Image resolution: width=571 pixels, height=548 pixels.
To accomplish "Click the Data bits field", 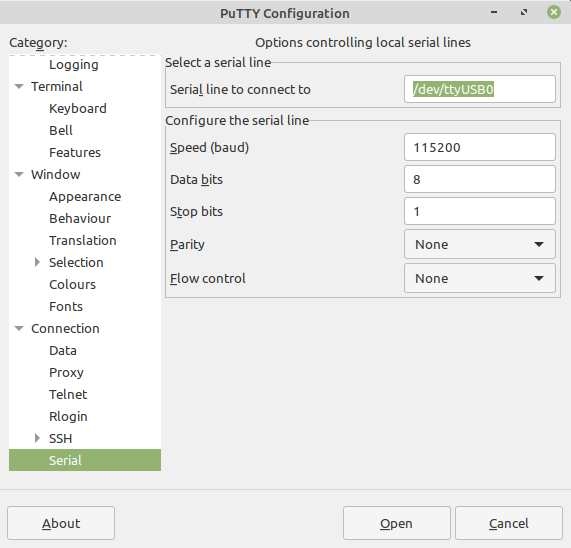I will [480, 179].
